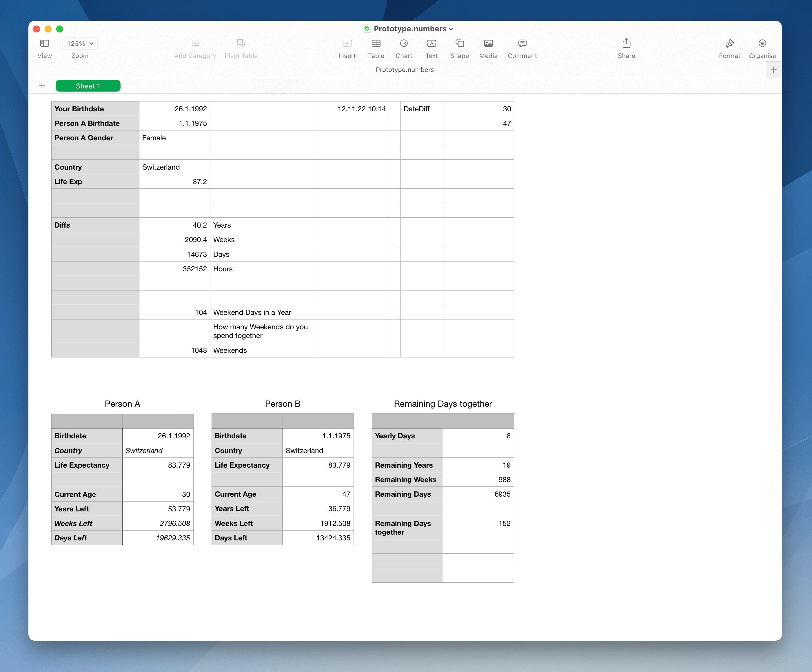Open the Table insertion menu
Viewport: 812px width, 672px height.
376,48
